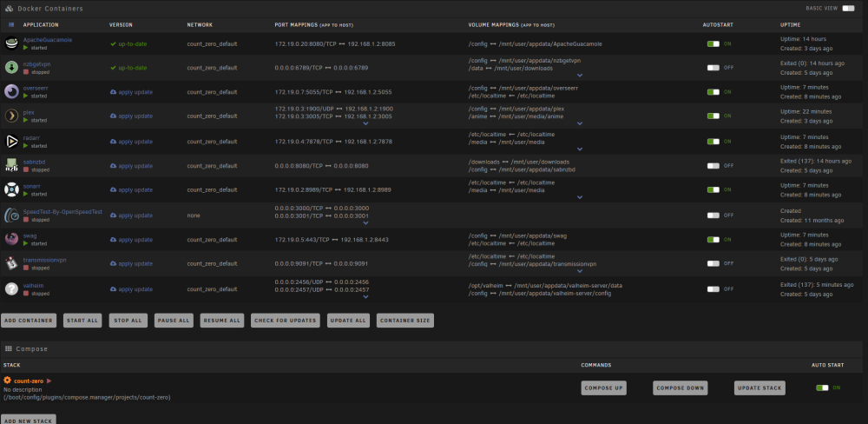Screen dimensions: 868x424
Task: Click the transmissionvpn container icon
Action: 11,263
